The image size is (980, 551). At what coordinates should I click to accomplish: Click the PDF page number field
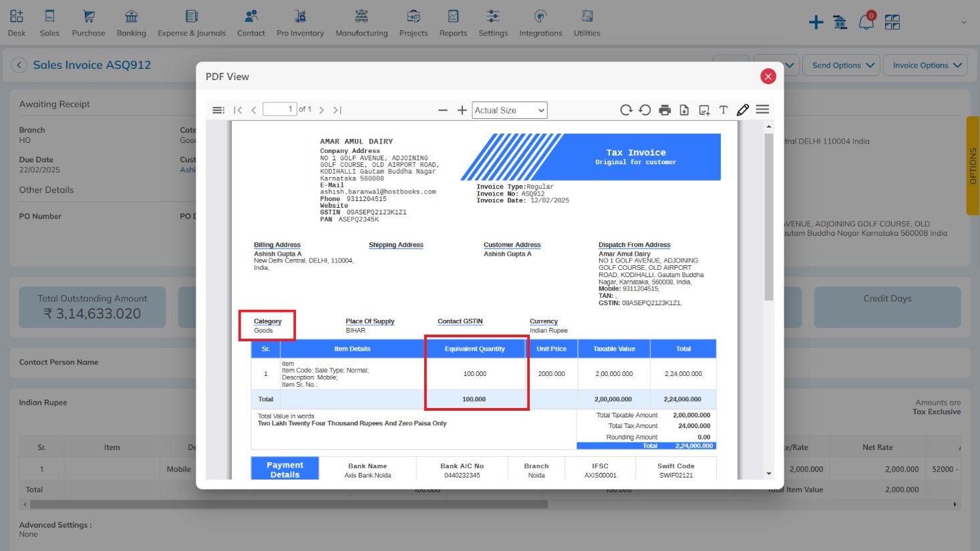pos(280,109)
